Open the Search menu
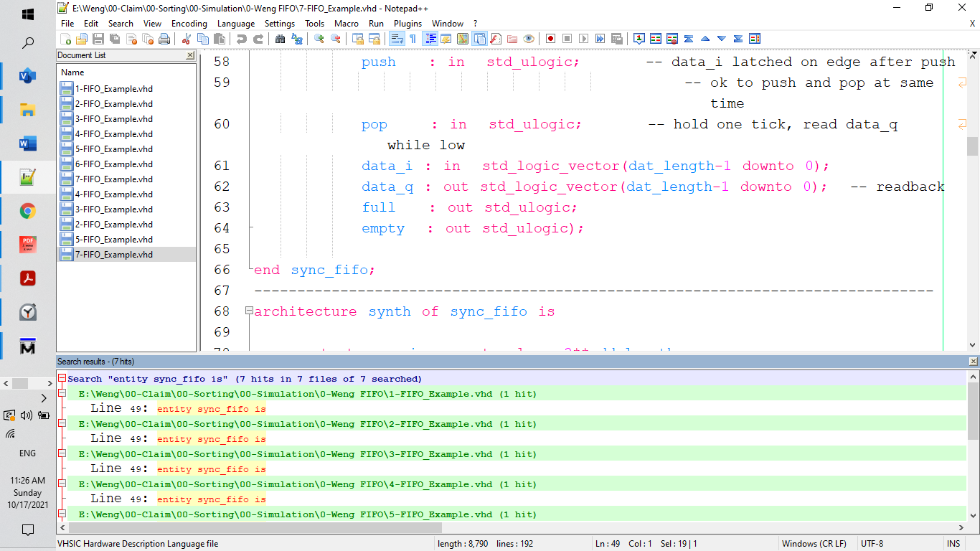The height and width of the screenshot is (551, 980). [121, 24]
